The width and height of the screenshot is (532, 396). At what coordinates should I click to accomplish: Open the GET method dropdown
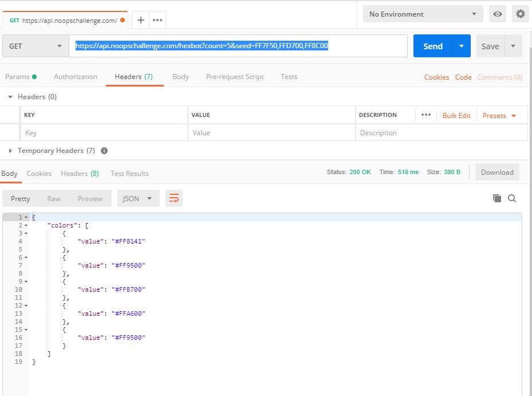(36, 46)
